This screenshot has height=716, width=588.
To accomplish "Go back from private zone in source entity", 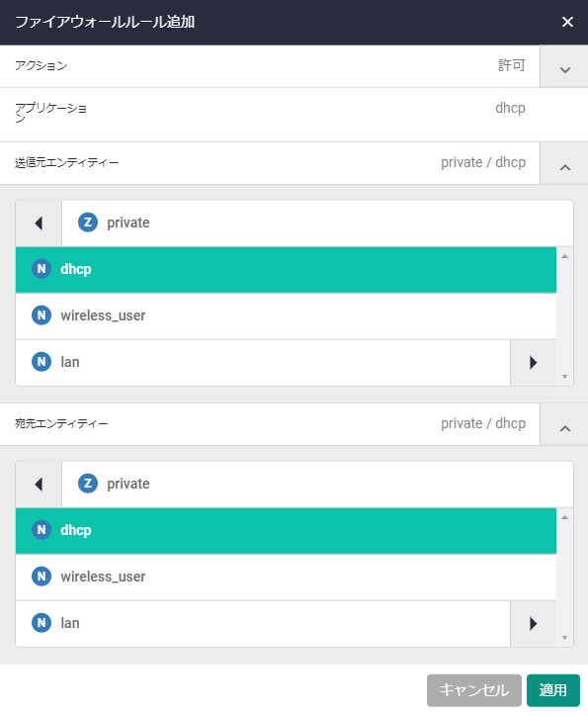I will [x=39, y=224].
